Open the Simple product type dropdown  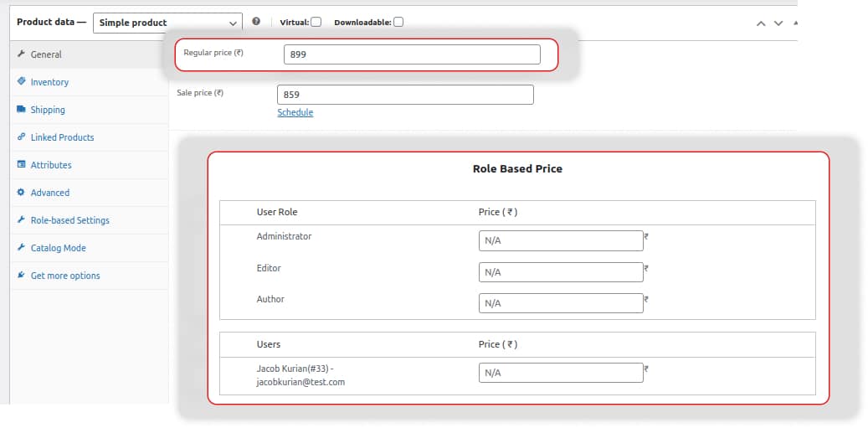(167, 23)
